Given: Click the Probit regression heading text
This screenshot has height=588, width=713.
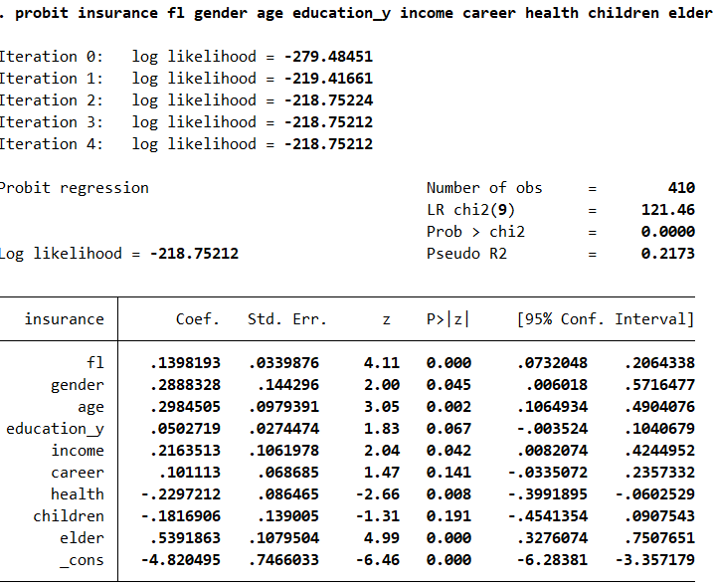Looking at the screenshot, I should point(75,188).
